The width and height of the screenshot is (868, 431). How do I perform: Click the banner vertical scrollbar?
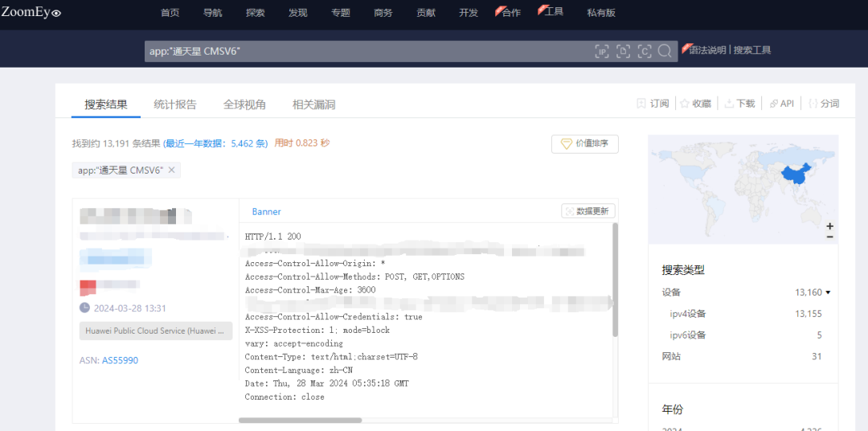click(x=615, y=280)
